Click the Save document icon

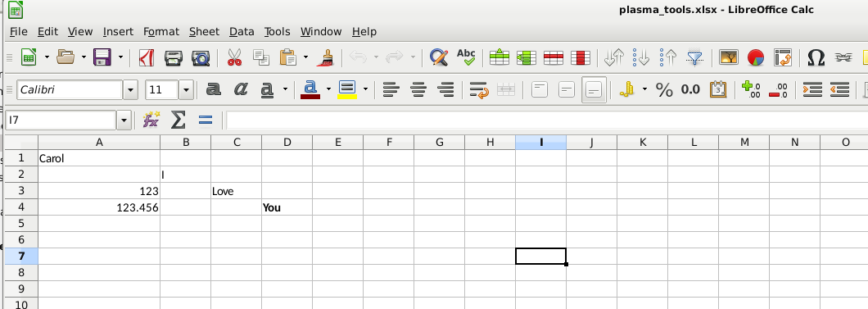(x=102, y=57)
